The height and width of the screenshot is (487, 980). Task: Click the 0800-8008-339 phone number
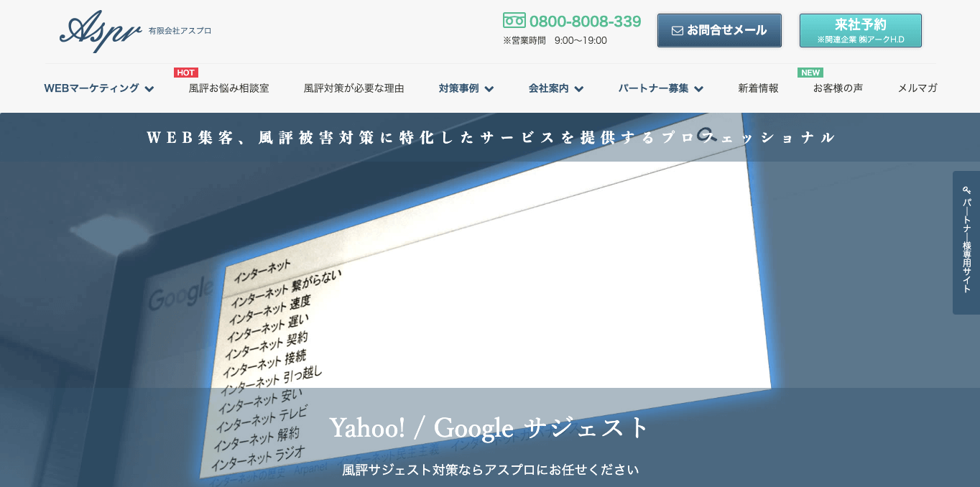click(586, 21)
